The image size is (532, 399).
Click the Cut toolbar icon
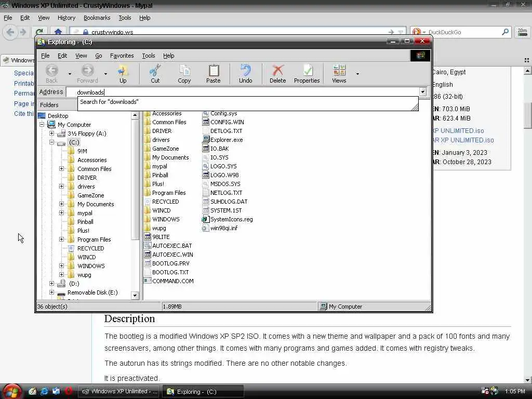click(155, 74)
